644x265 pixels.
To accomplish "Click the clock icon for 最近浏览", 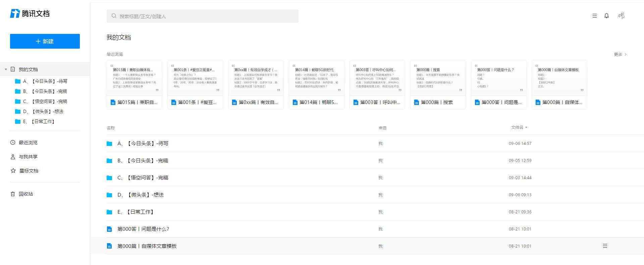I will point(13,143).
